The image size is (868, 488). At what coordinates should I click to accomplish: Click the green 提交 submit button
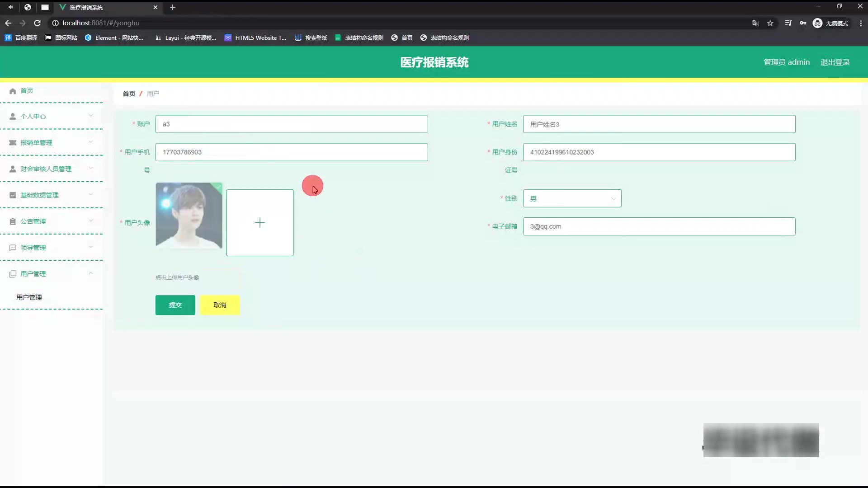[175, 305]
